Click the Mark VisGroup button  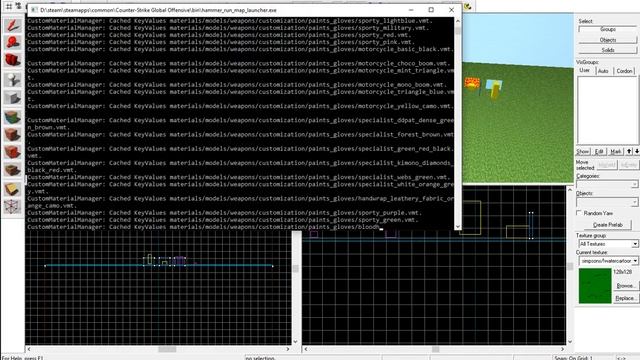[616, 151]
